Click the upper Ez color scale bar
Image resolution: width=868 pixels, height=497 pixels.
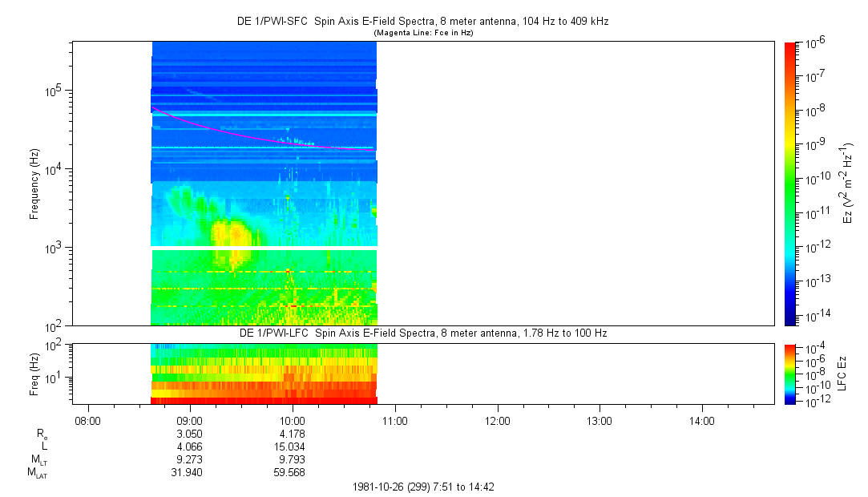(x=791, y=184)
